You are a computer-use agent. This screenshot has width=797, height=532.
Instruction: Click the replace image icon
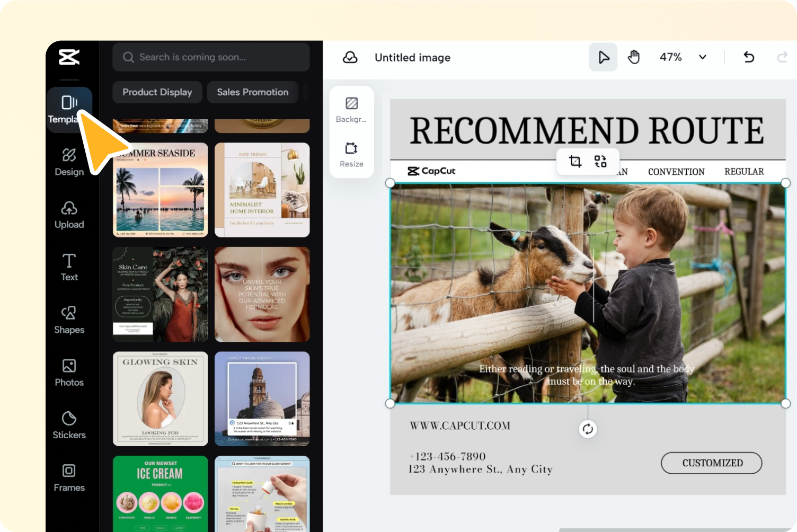click(x=600, y=161)
